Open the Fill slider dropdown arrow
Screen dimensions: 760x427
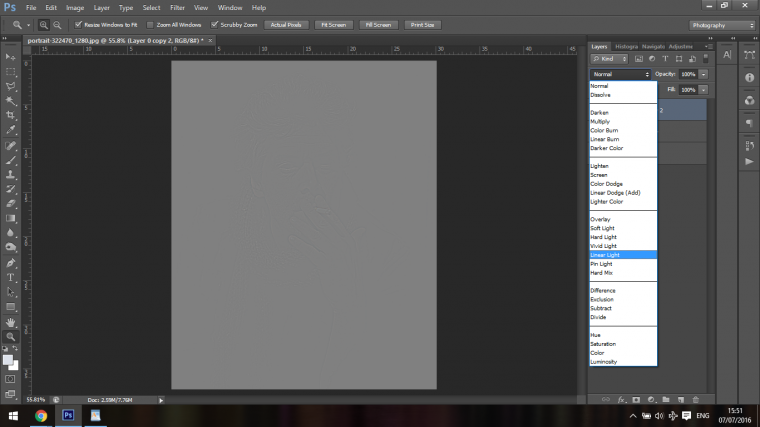703,90
